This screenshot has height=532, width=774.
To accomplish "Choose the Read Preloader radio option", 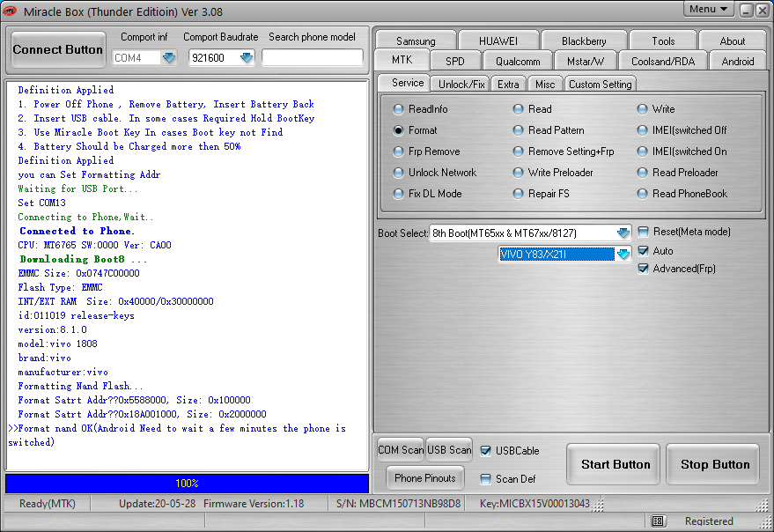I will (x=642, y=173).
